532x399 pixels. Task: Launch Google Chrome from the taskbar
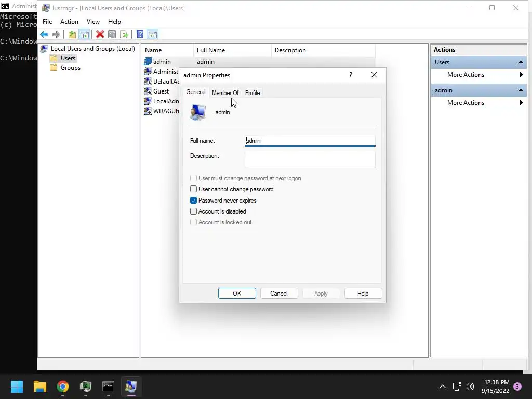point(63,386)
